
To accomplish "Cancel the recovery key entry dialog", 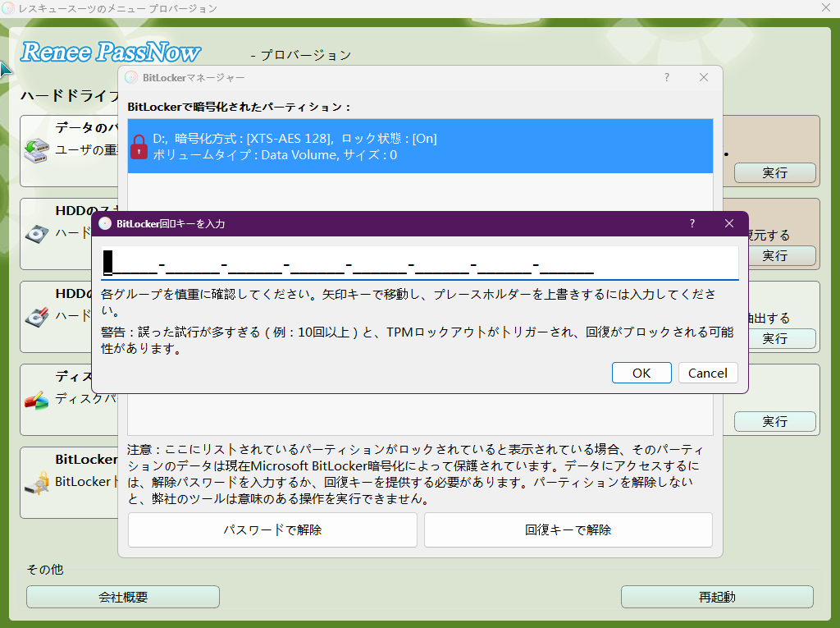I will point(707,372).
